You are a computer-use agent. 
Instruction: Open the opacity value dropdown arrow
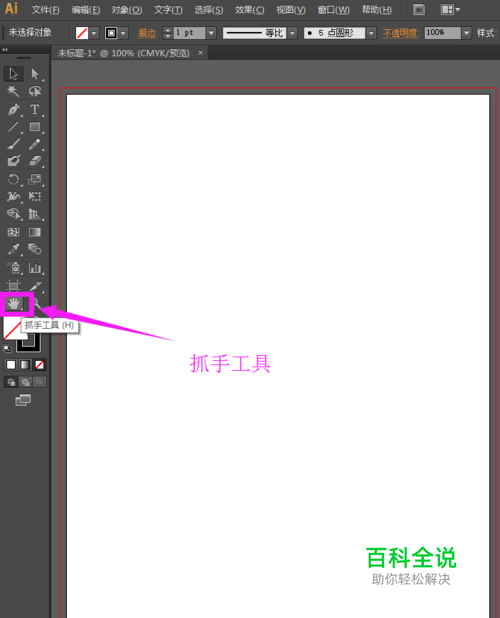(x=467, y=33)
